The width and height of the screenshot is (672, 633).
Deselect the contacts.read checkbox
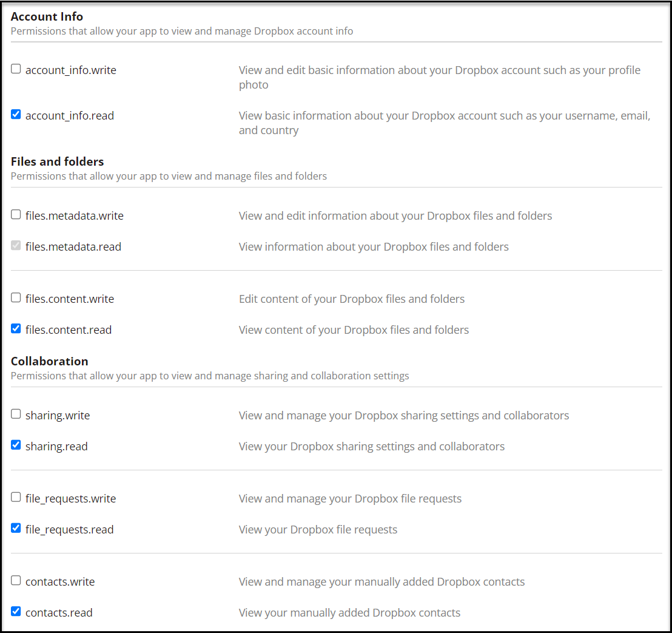click(16, 612)
